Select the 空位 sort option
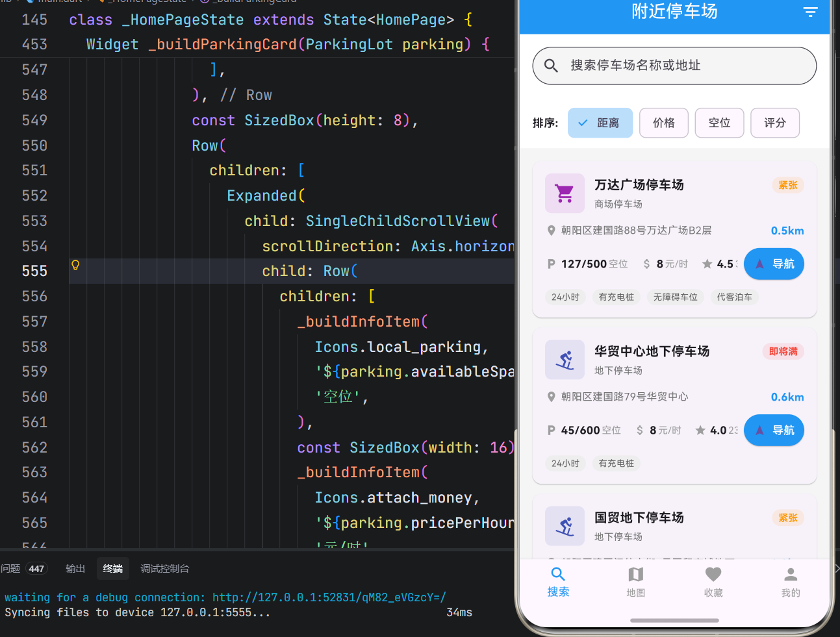 (719, 123)
